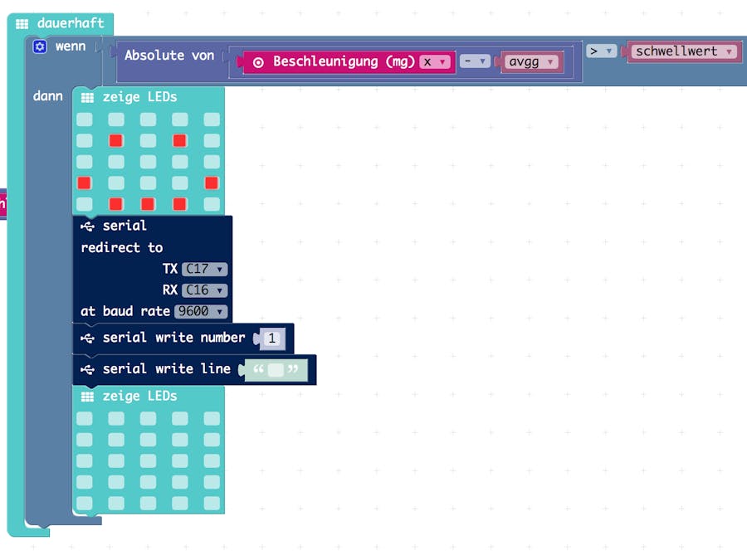Toggle bottom-right LED in the second zeige LEDs
Screen dimensions: 747x560
click(212, 503)
